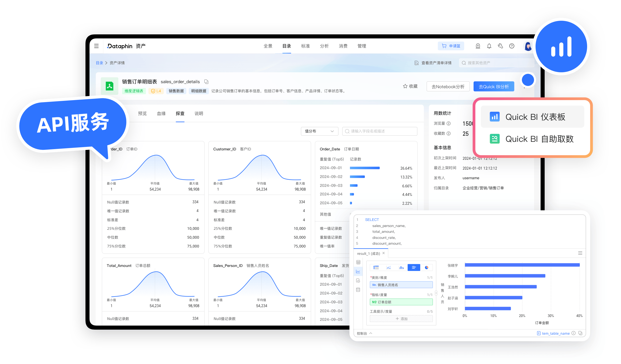Select the 探查 tab
621x364 pixels.
(x=180, y=113)
